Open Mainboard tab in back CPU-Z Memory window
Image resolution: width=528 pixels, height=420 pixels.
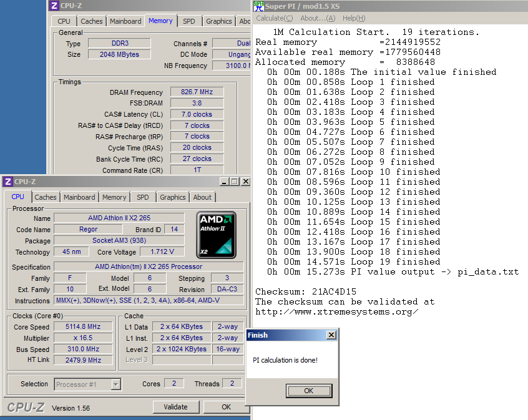(x=125, y=21)
